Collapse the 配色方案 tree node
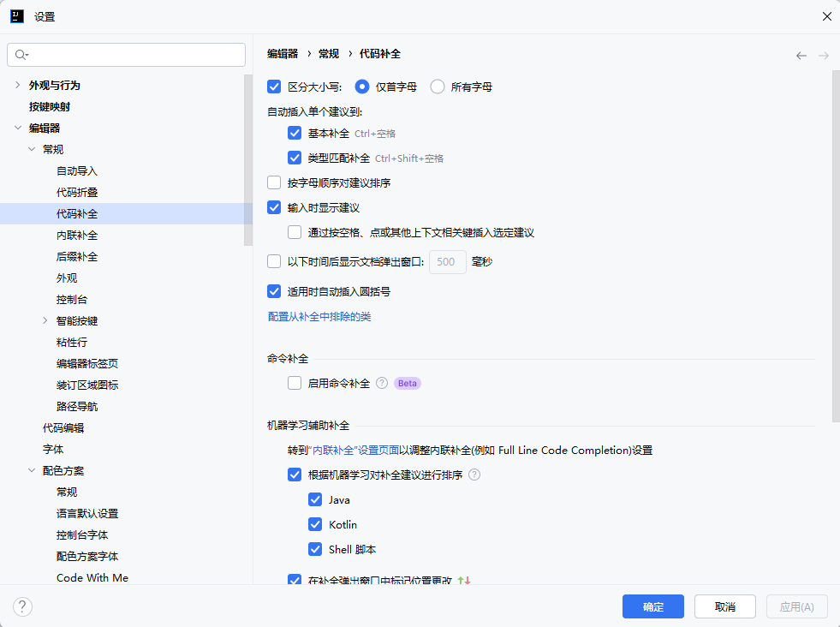The width and height of the screenshot is (840, 627). (x=32, y=471)
